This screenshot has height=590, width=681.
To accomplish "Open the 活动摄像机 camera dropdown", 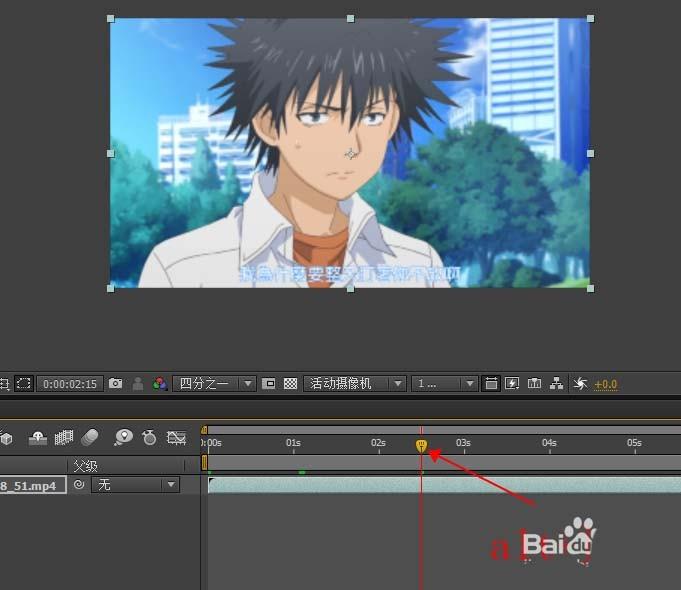I will [x=355, y=383].
